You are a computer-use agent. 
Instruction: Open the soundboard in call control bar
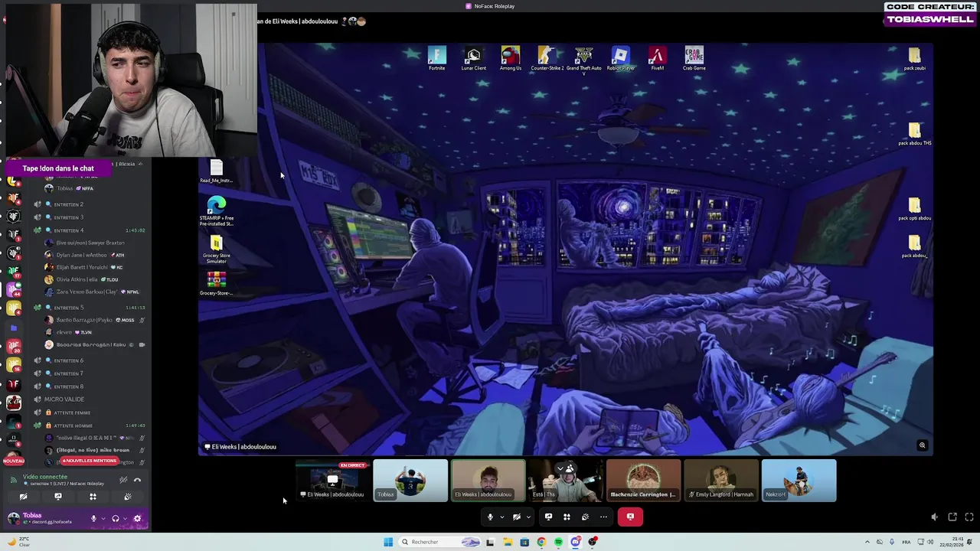tap(585, 517)
